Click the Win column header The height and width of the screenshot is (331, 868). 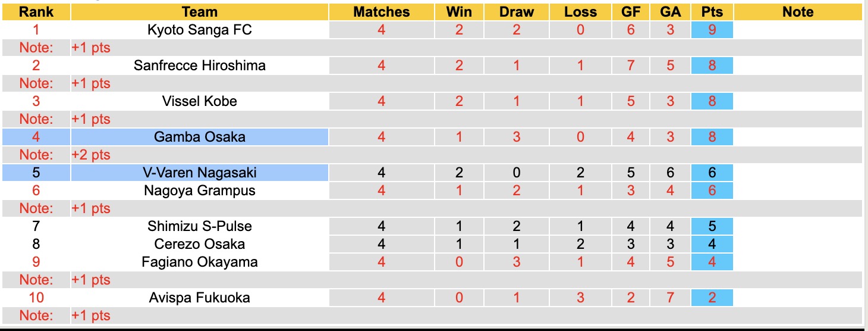pyautogui.click(x=458, y=12)
